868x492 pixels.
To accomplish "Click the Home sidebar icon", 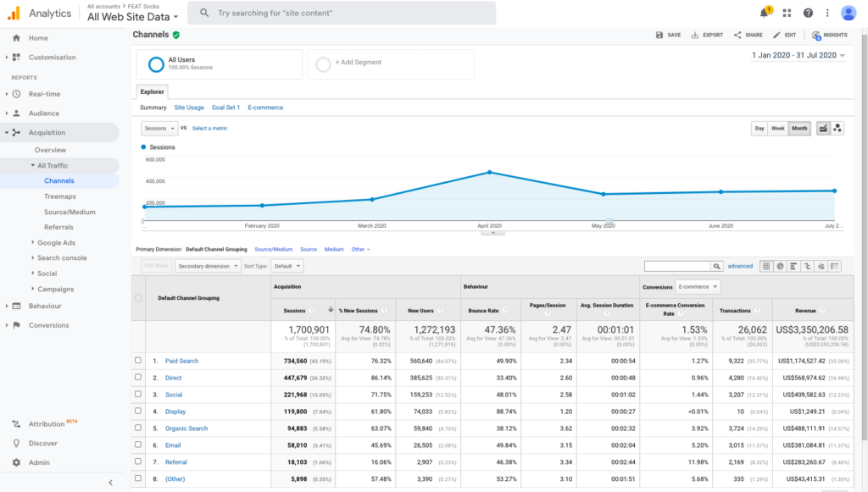I will 16,38.
